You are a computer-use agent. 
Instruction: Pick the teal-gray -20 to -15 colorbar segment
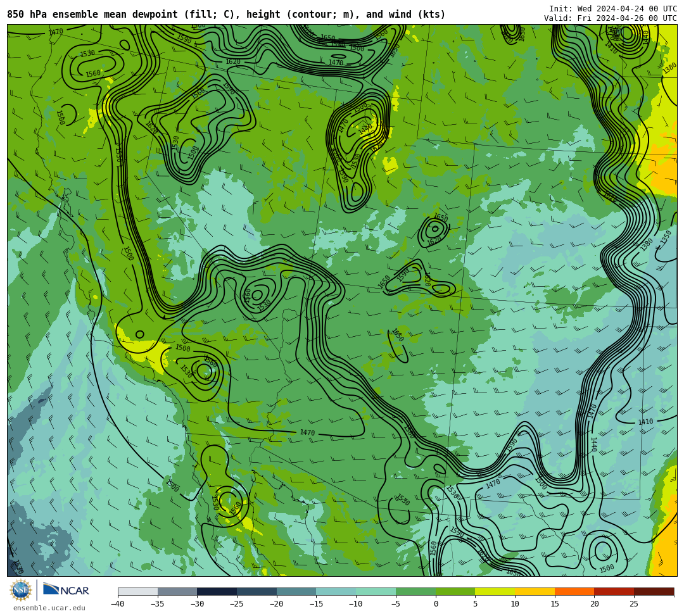[296, 591]
